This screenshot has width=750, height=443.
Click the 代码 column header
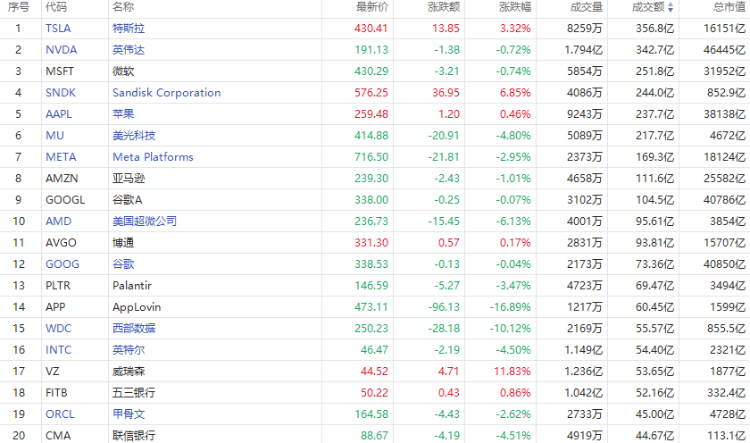[56, 7]
